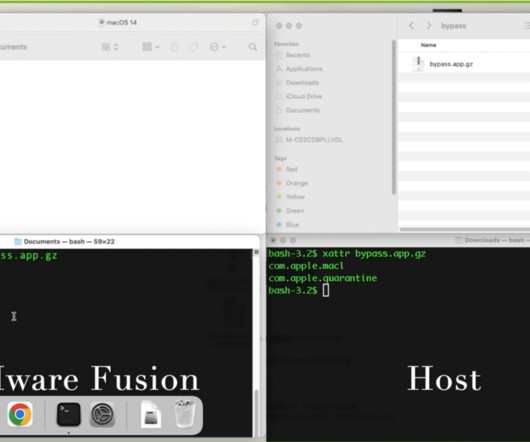Click the tag icon in VM Finder toolbar

193,47
